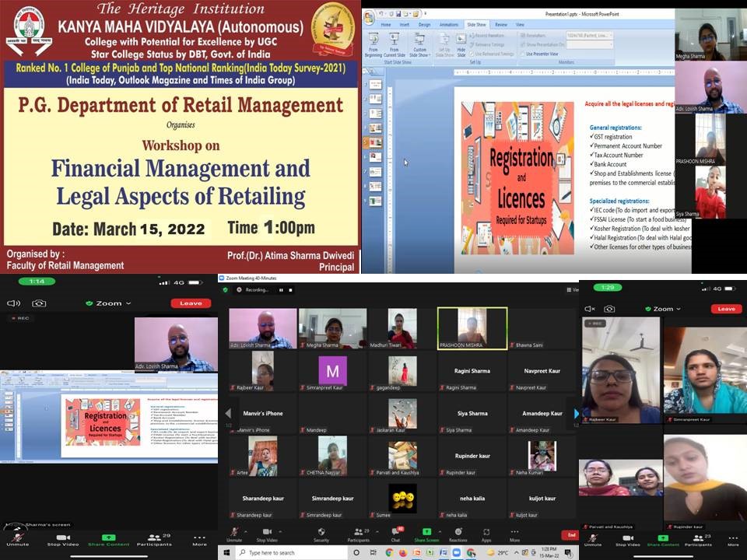This screenshot has height=560, width=747.
Task: Stop the Zoom meeting recording
Action: tap(290, 290)
